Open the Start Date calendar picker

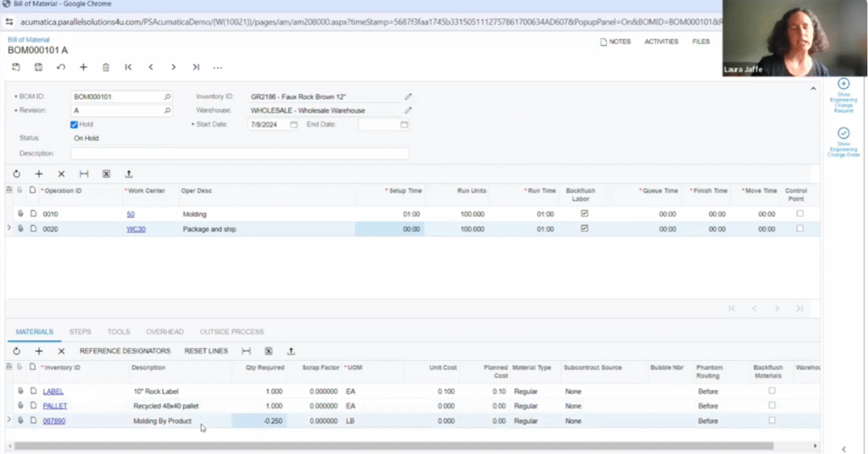pyautogui.click(x=294, y=125)
